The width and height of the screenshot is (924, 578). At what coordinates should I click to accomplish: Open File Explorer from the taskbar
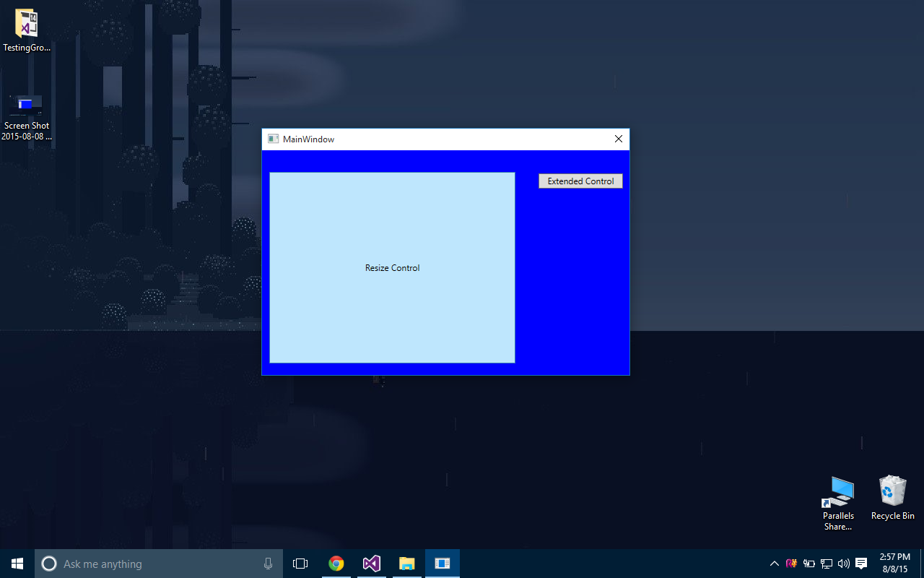[x=406, y=564]
